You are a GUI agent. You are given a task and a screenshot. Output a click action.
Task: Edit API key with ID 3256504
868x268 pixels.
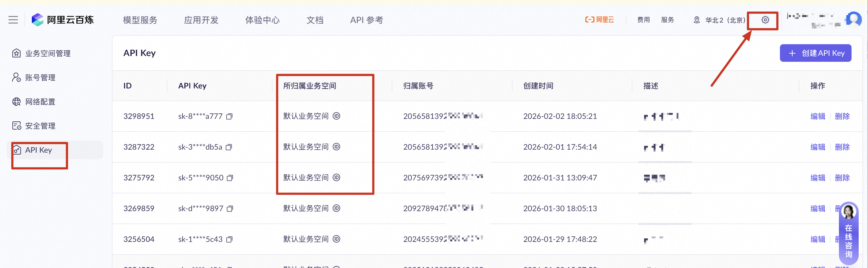[x=818, y=239]
